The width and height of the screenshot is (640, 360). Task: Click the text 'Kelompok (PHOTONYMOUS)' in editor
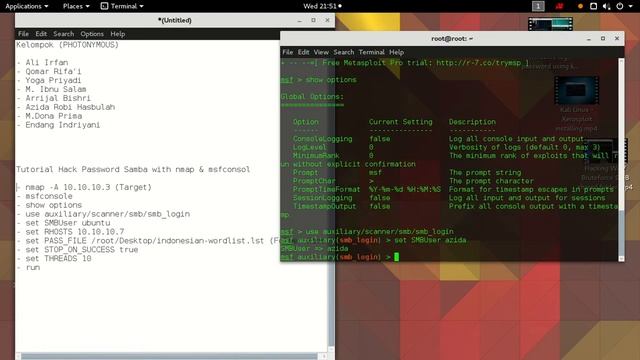coord(67,45)
